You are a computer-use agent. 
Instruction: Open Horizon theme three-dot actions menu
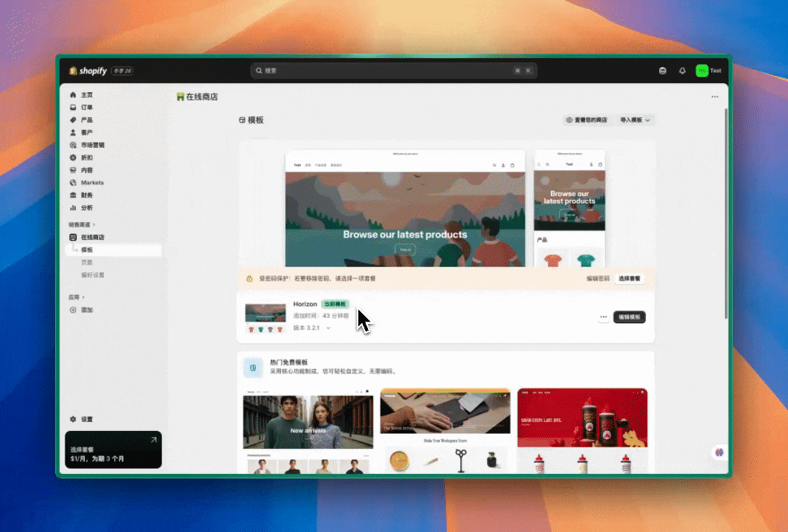coord(604,317)
